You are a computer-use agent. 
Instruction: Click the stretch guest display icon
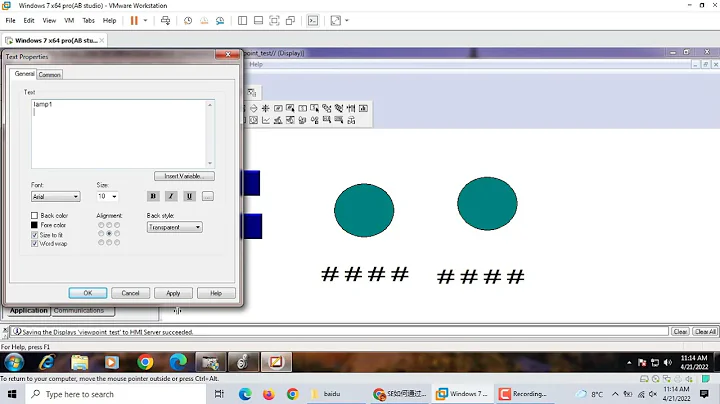click(x=336, y=21)
